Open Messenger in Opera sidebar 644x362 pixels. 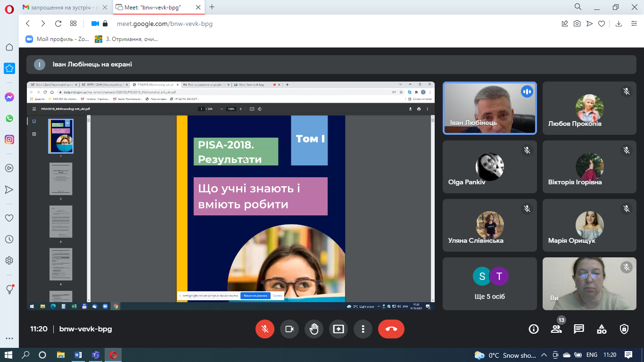9,97
